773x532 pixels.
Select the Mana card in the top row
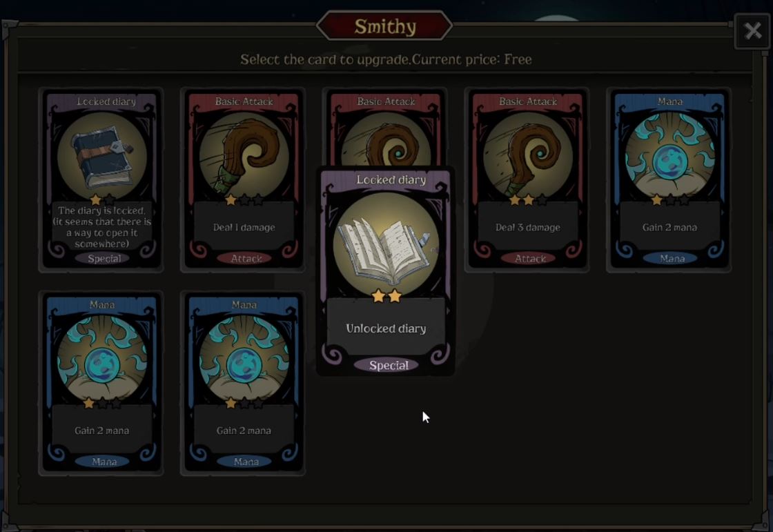[x=669, y=180]
